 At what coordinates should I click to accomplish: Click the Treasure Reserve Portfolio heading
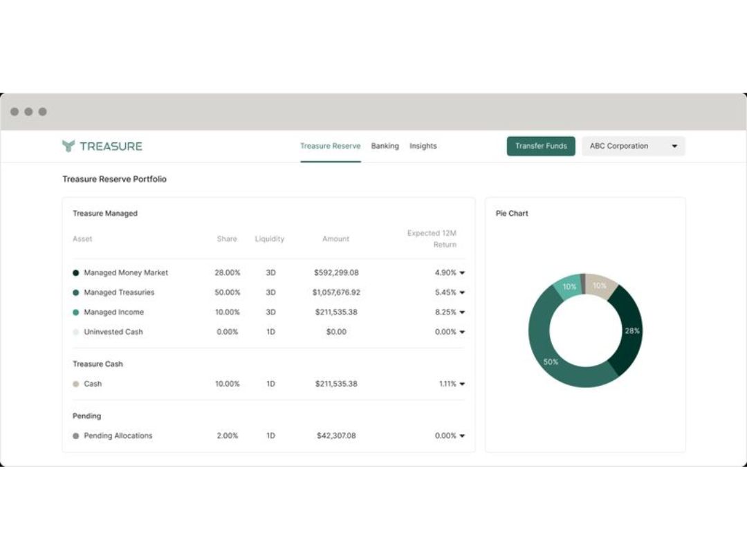pyautogui.click(x=114, y=179)
